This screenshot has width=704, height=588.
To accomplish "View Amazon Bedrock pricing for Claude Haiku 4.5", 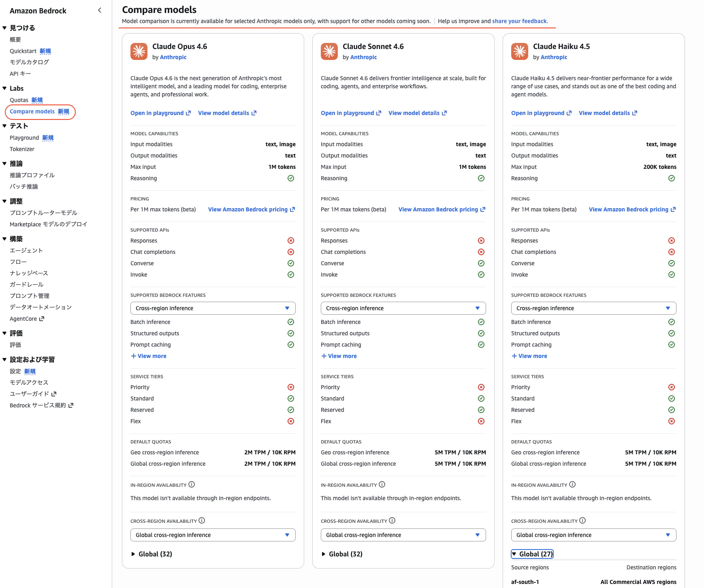I will (x=632, y=209).
